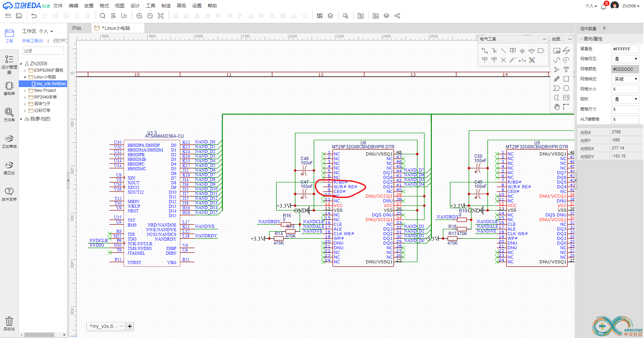
Task: Open the Tech Support sidebar icon
Action: tap(9, 194)
